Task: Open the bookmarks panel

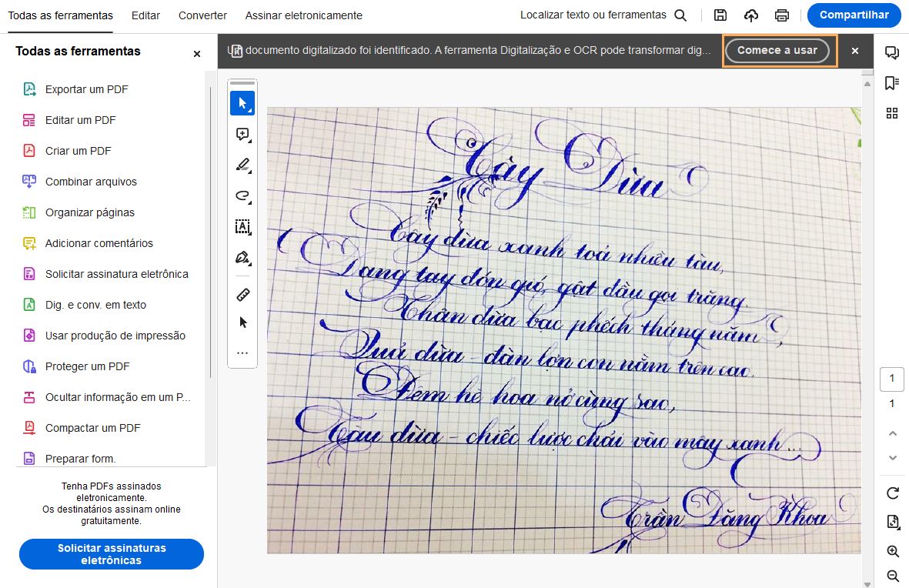Action: click(892, 82)
